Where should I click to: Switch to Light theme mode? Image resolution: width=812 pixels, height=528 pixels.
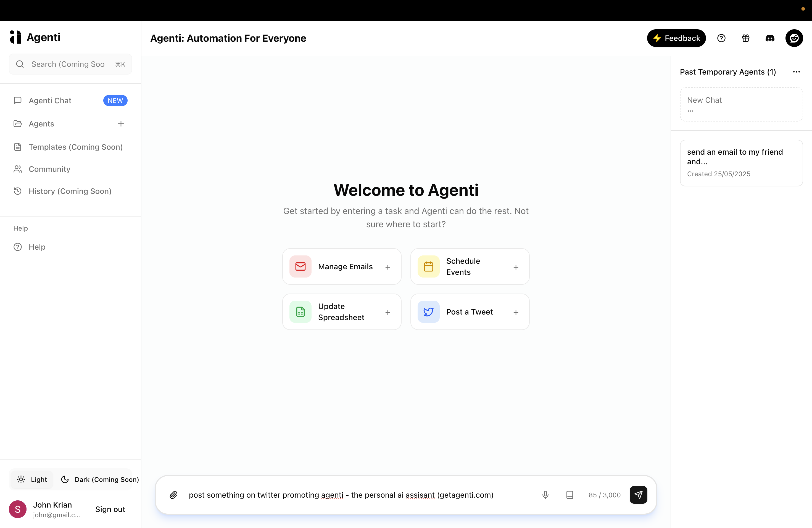tap(32, 480)
